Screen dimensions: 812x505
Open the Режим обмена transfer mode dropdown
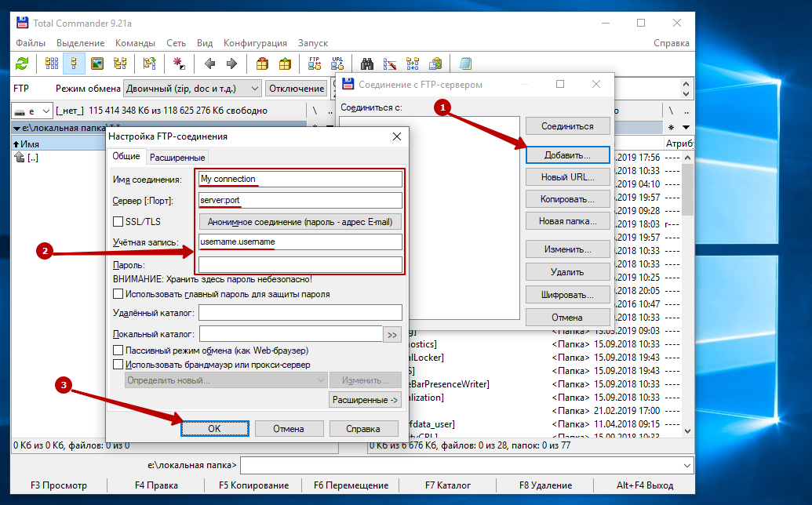point(192,89)
